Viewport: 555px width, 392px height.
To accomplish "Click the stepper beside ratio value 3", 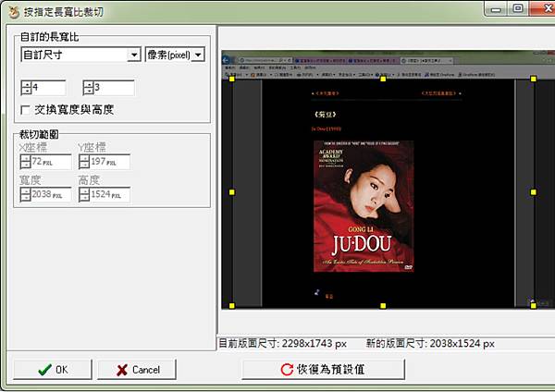I will 88,88.
